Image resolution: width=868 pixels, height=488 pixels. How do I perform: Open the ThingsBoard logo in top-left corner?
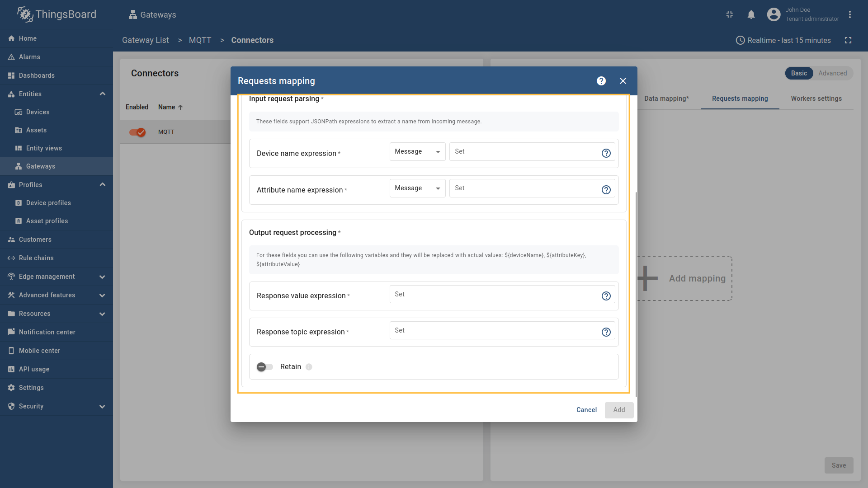56,14
